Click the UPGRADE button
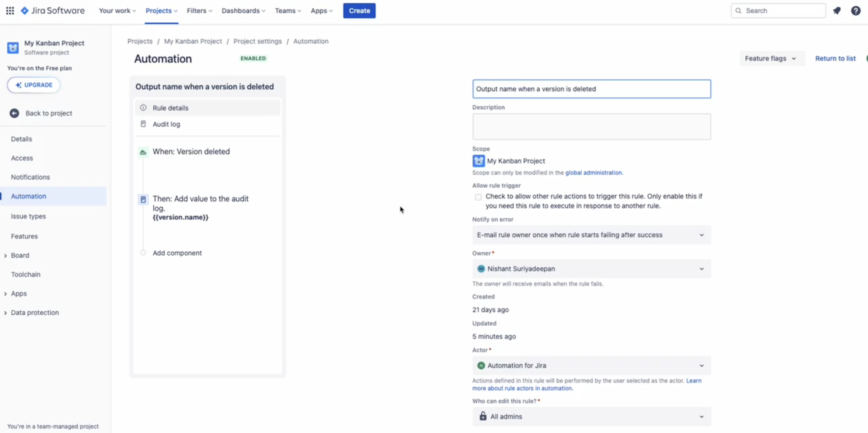Image resolution: width=868 pixels, height=433 pixels. click(34, 85)
